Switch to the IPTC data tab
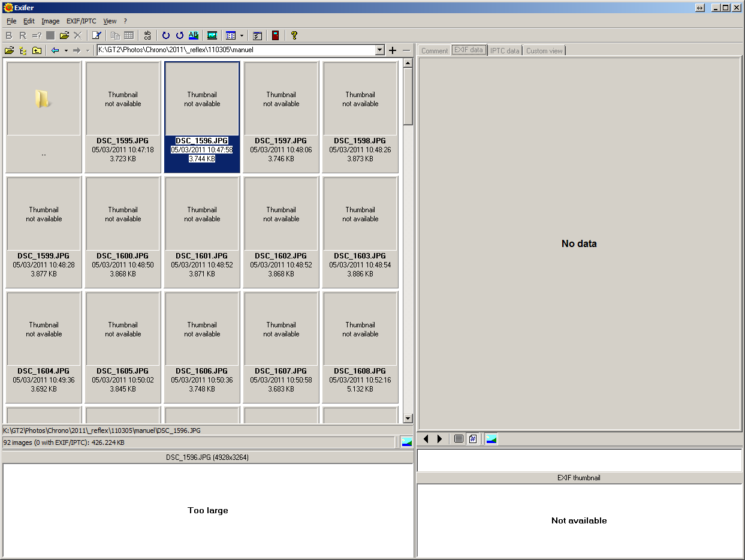745x560 pixels. [x=505, y=51]
